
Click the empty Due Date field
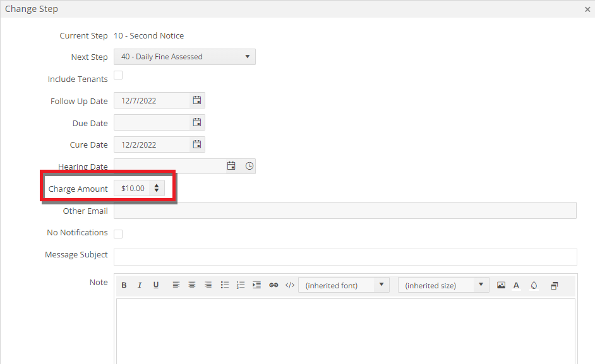point(152,122)
